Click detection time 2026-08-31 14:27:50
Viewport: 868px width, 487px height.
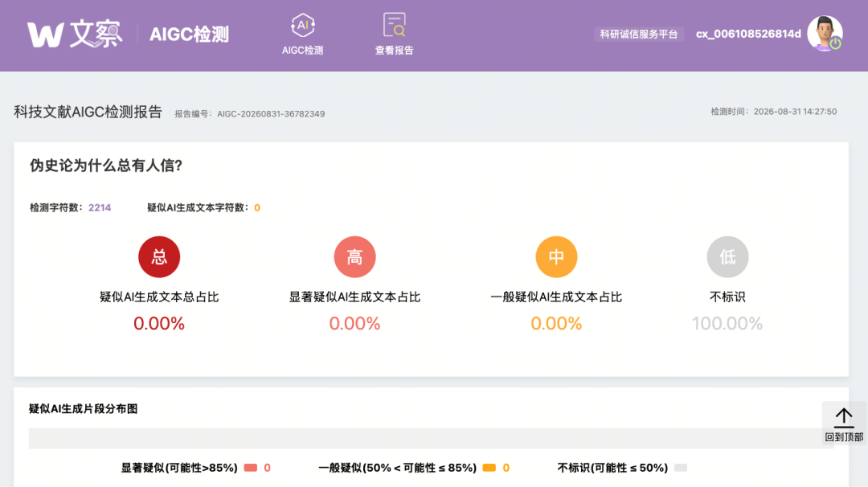pyautogui.click(x=796, y=112)
